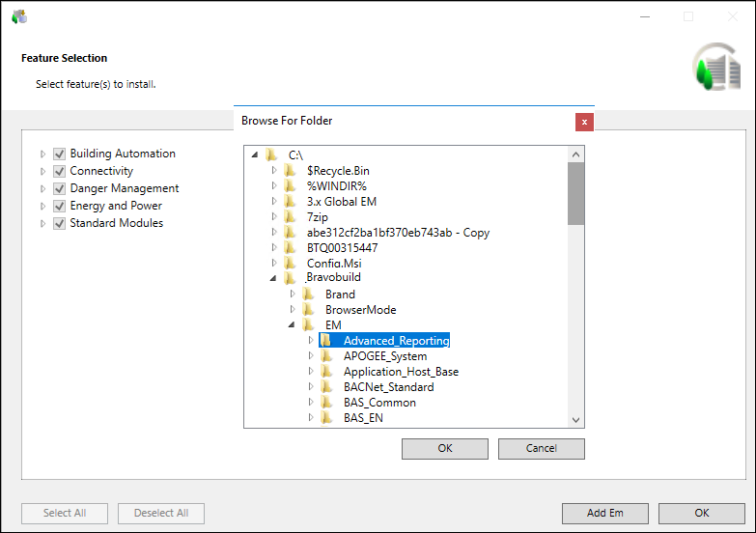Close the Browse For Folder dialog

coord(583,122)
